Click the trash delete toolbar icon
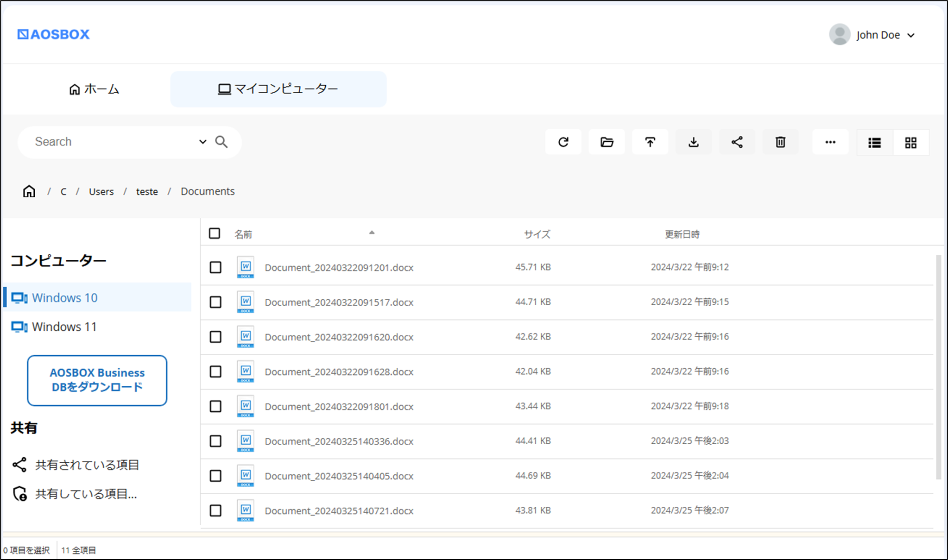The image size is (948, 560). pos(781,142)
